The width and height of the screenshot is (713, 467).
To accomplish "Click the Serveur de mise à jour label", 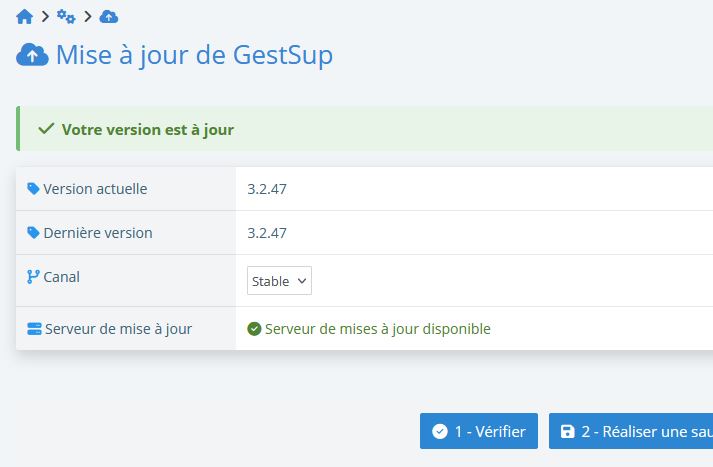I will [118, 329].
